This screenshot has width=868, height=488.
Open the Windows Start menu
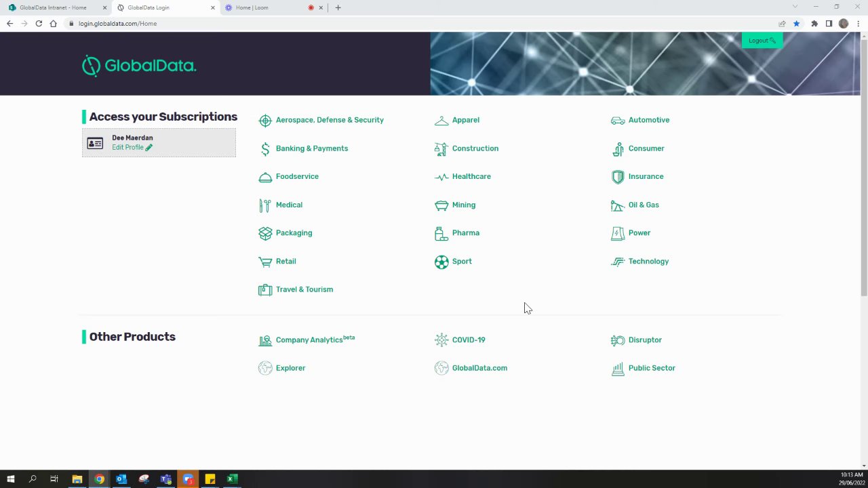[x=11, y=479]
